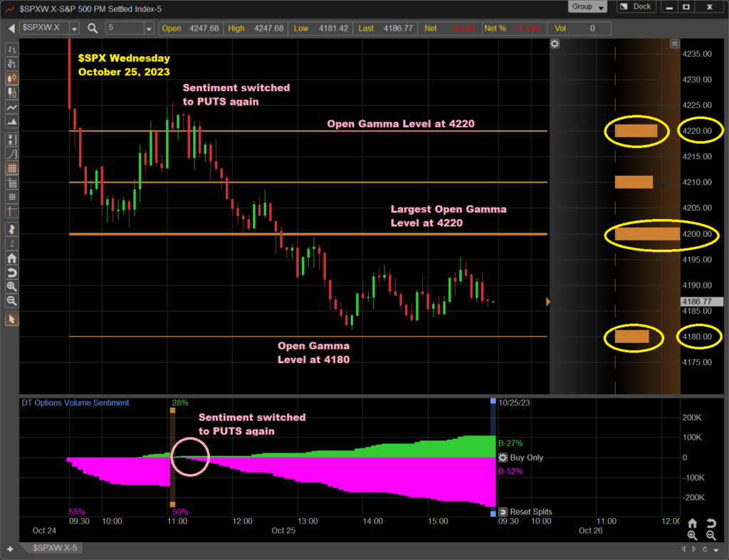Switch to line chart style
Viewport: 729px width, 560px height.
coord(12,107)
